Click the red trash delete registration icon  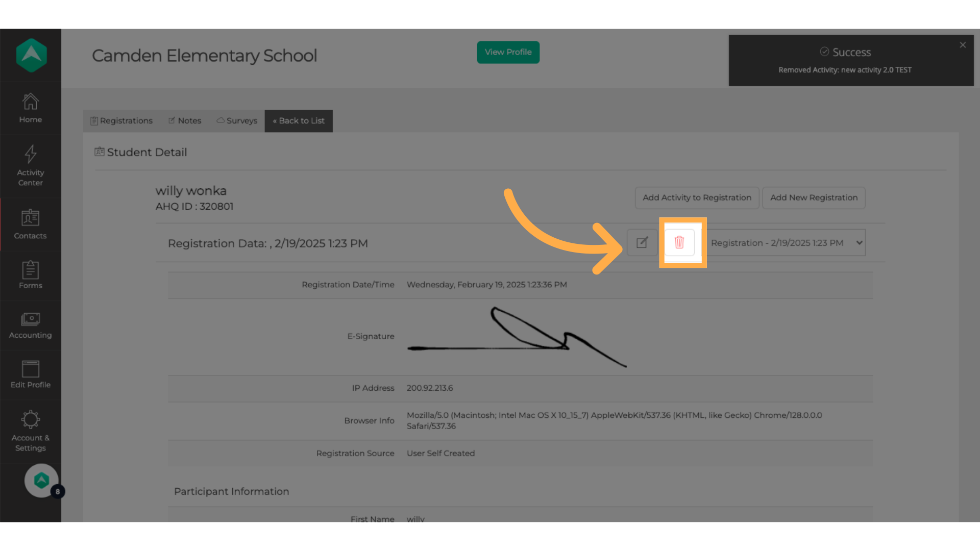coord(679,242)
